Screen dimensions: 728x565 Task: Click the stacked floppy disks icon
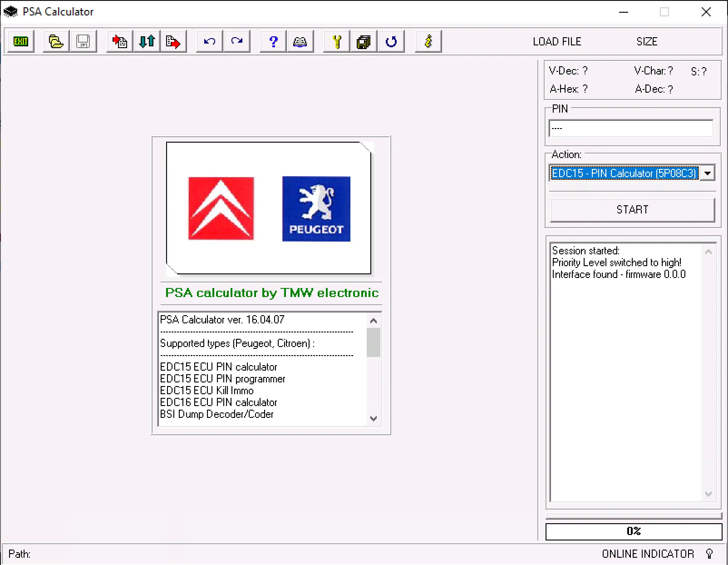(x=364, y=41)
